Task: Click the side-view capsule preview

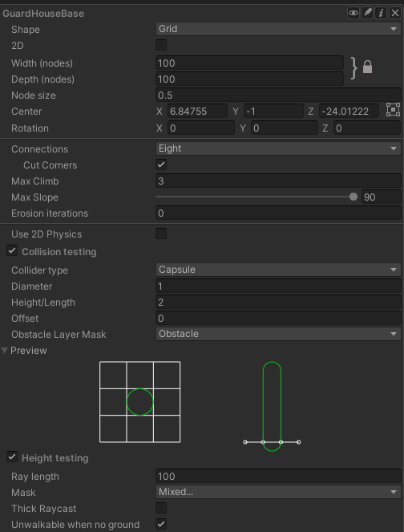Action: (272, 407)
